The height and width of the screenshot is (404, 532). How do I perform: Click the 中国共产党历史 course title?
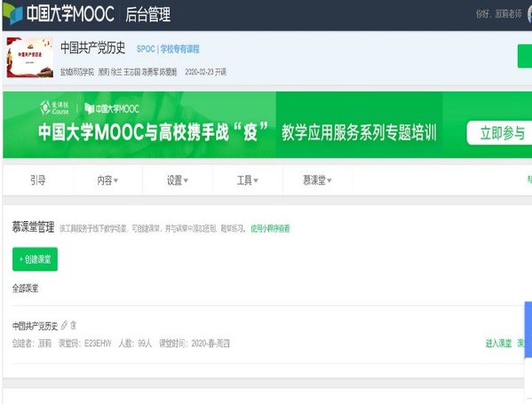pyautogui.click(x=92, y=47)
